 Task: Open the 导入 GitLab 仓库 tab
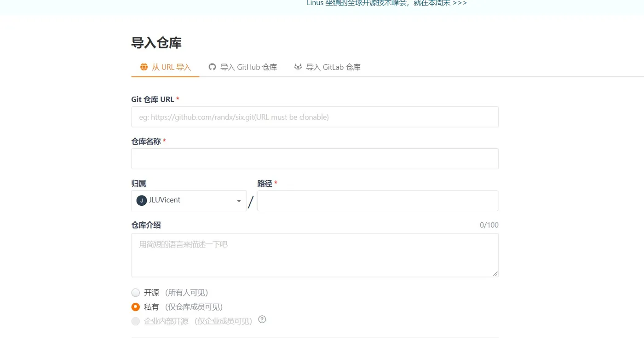pyautogui.click(x=328, y=67)
